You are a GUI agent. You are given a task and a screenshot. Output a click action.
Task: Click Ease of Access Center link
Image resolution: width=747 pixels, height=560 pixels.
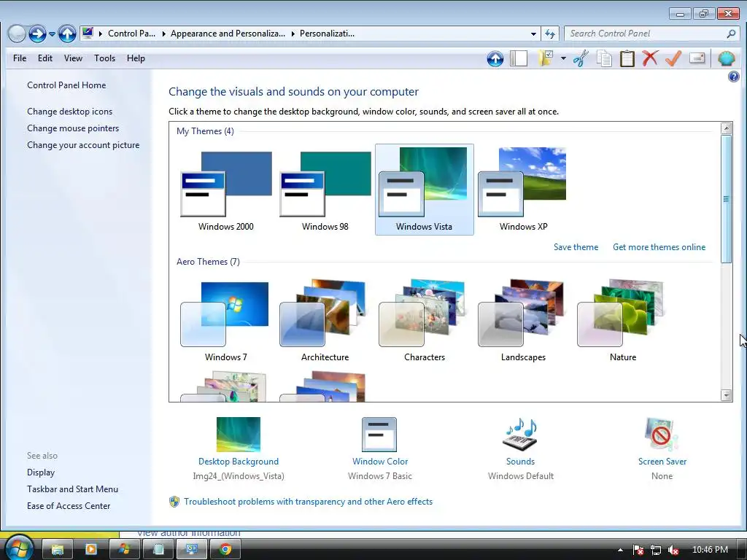(69, 506)
